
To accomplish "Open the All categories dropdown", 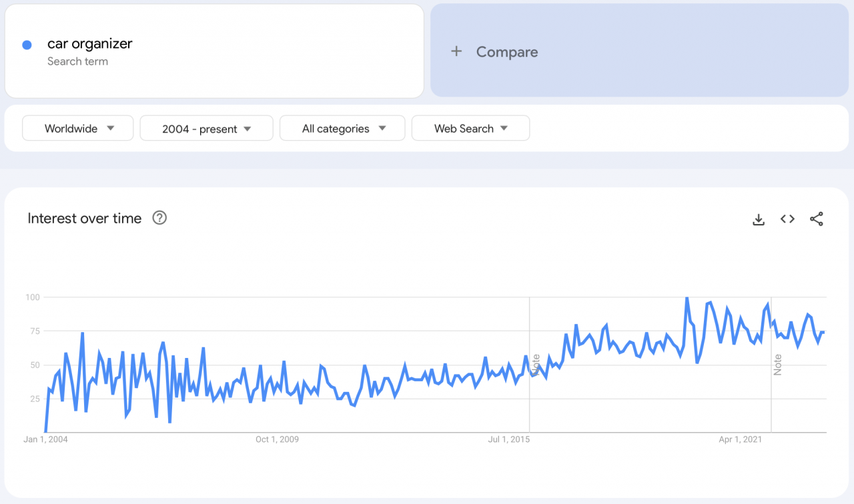I will (342, 128).
